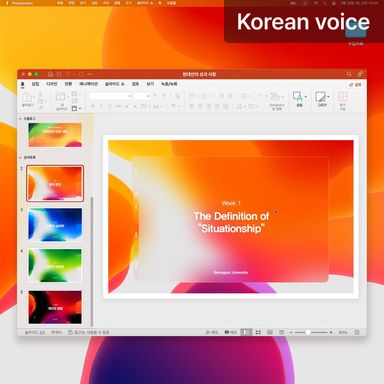Viewport: 384px width, 384px height.
Task: Open the Apple menu in menu bar
Action: 7,3
